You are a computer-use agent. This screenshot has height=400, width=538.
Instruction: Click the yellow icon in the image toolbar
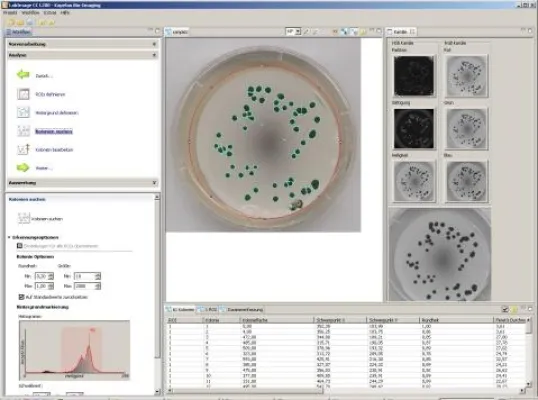363,32
